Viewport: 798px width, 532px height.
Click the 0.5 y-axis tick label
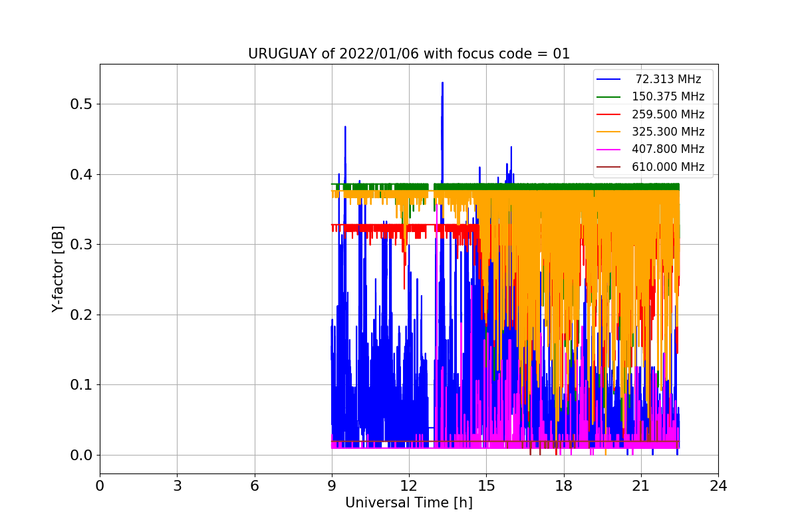pyautogui.click(x=81, y=104)
